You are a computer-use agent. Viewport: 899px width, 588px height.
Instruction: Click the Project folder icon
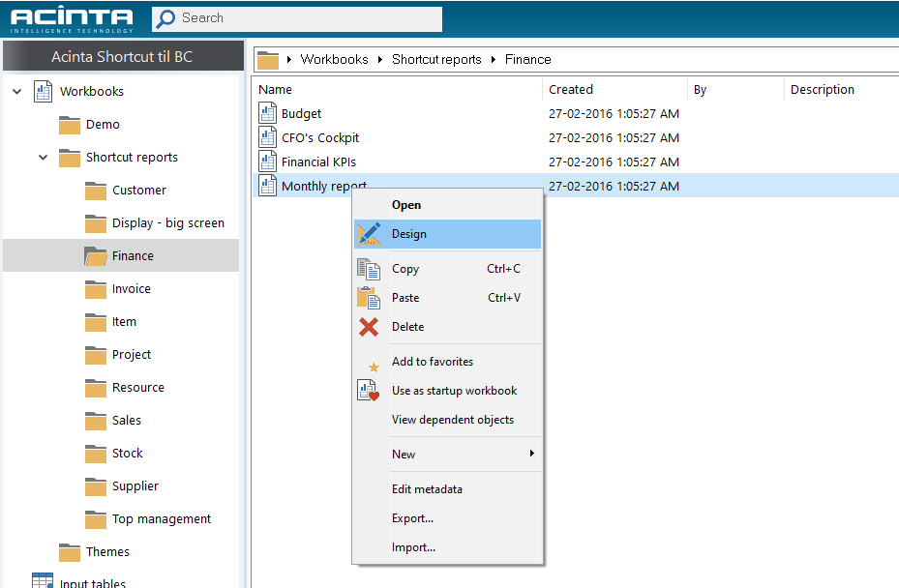(96, 355)
